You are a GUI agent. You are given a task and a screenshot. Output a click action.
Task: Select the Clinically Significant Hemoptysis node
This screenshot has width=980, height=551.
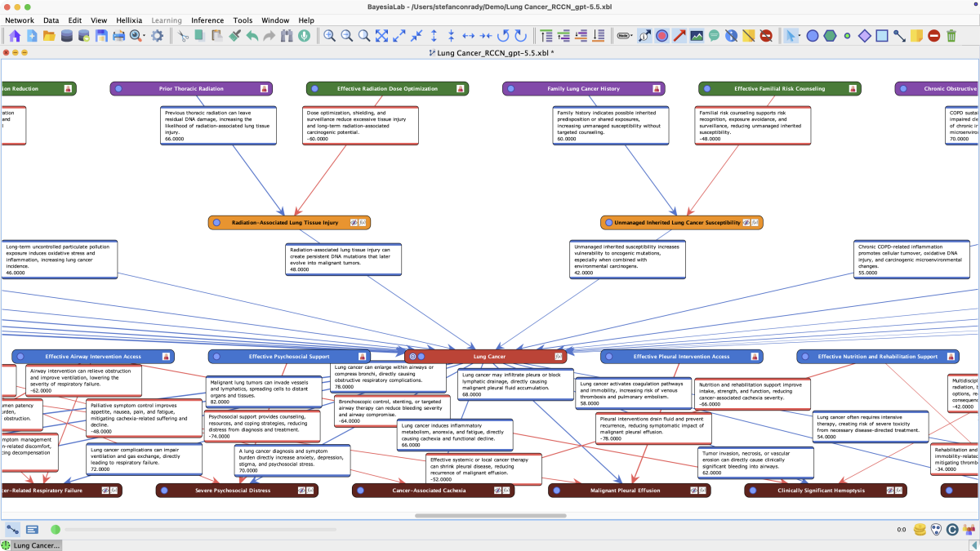tap(826, 491)
